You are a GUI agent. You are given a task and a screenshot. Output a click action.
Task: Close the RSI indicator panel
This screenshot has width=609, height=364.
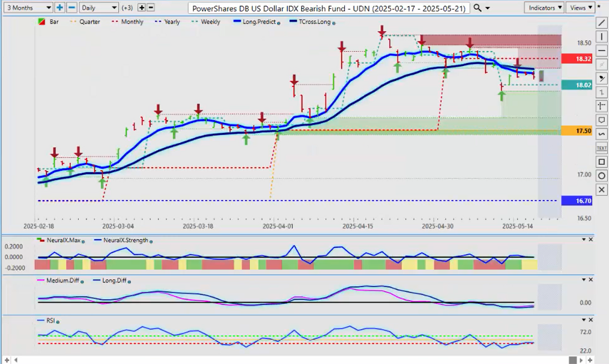coord(591,320)
